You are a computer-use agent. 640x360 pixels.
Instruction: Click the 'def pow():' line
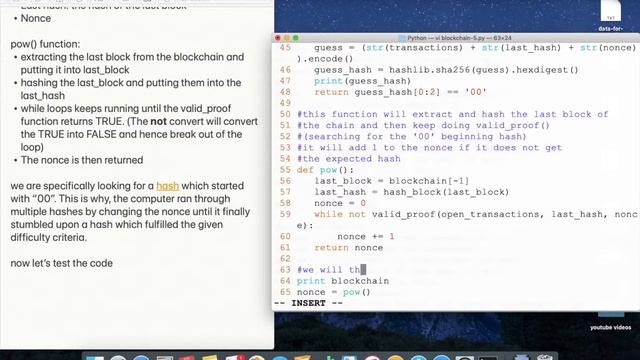coord(325,170)
